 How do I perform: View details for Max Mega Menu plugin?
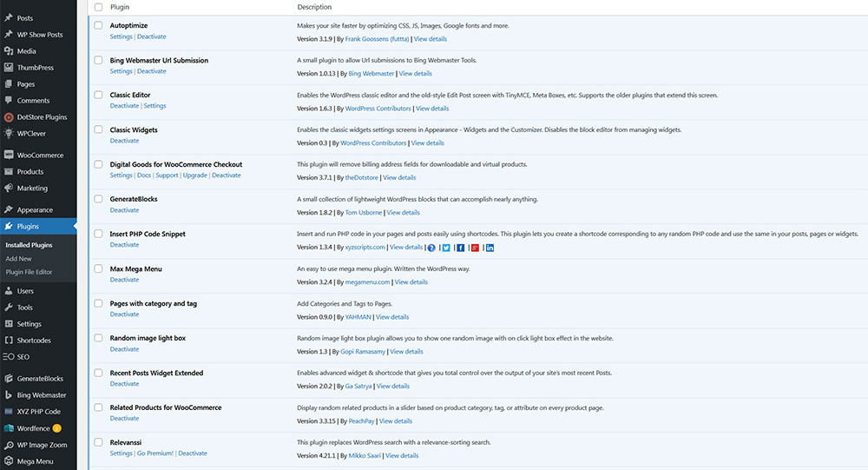(411, 282)
